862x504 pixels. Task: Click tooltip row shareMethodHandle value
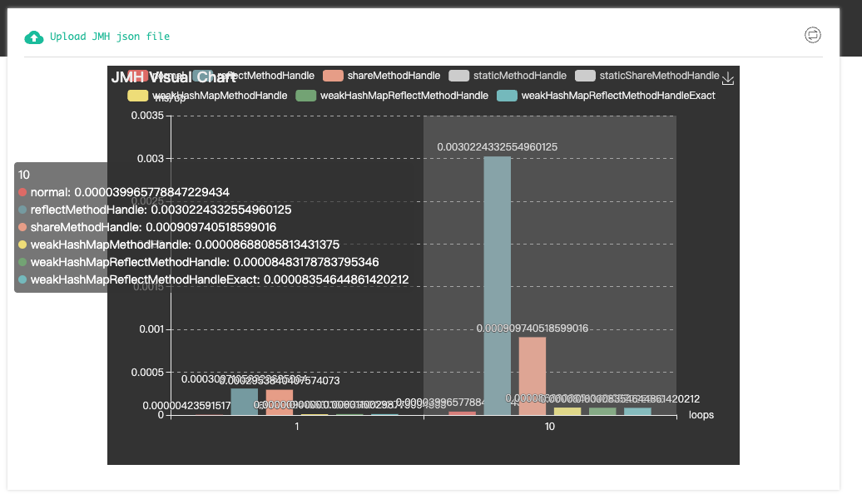pos(211,227)
